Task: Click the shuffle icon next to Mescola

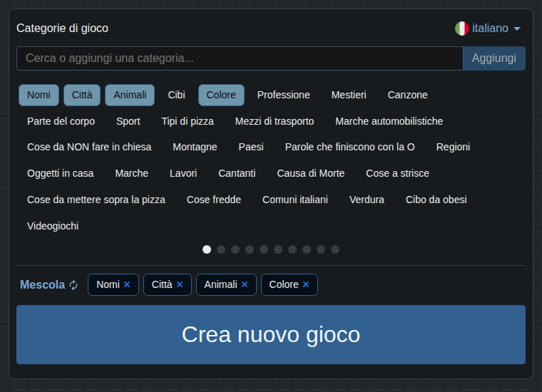Action: pos(73,285)
